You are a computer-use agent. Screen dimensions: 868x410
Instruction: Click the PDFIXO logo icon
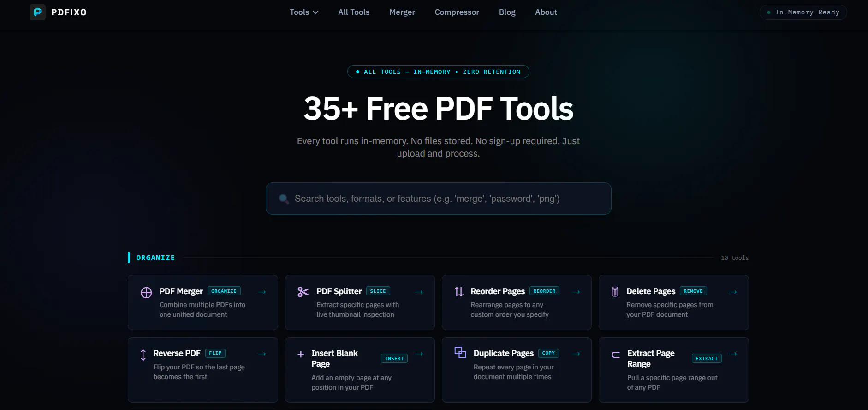click(37, 12)
